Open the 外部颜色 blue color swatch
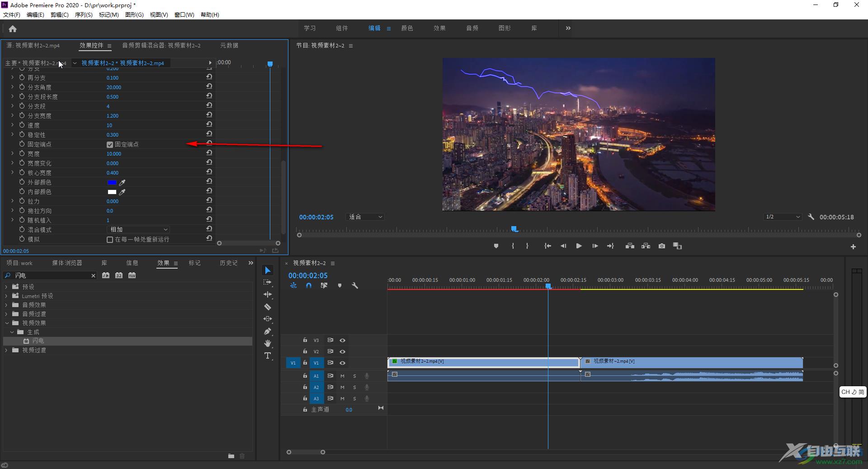This screenshot has height=469, width=868. coord(112,182)
